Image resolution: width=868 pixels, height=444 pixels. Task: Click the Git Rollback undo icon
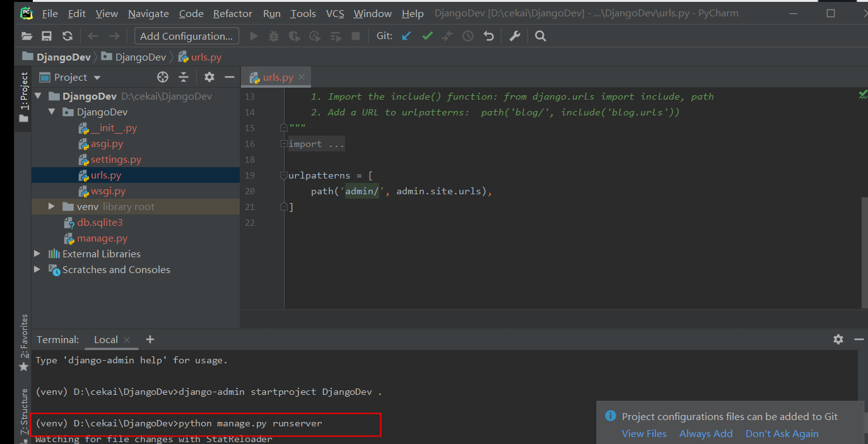coord(488,36)
